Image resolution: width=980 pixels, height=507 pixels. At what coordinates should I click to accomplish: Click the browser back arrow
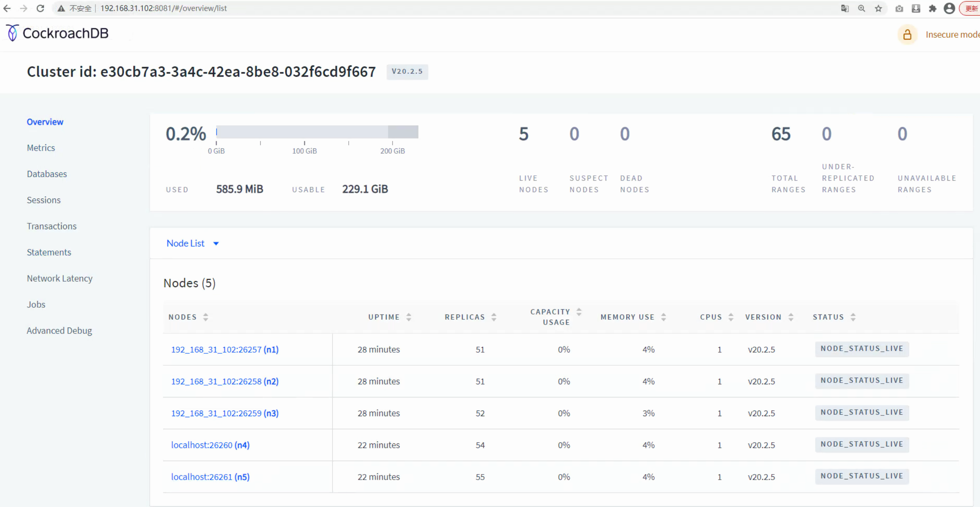pyautogui.click(x=7, y=8)
